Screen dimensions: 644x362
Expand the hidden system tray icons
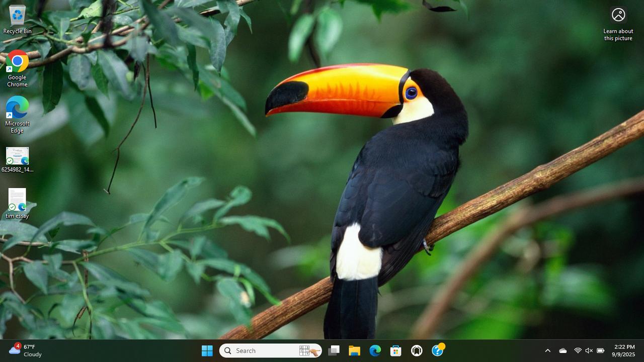(547, 350)
